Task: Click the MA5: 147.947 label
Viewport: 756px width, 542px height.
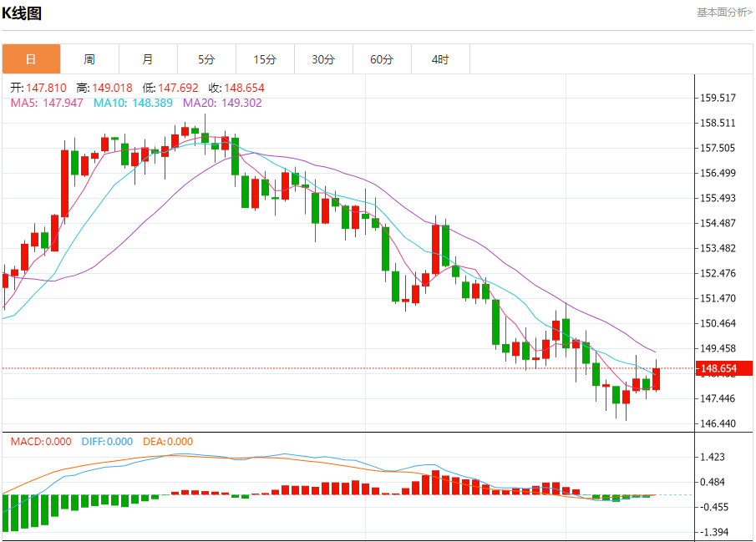Action: point(47,103)
